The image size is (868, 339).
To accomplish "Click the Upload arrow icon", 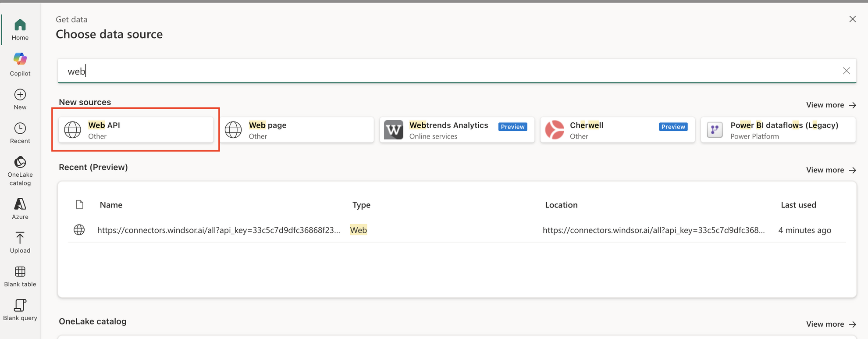I will (20, 238).
